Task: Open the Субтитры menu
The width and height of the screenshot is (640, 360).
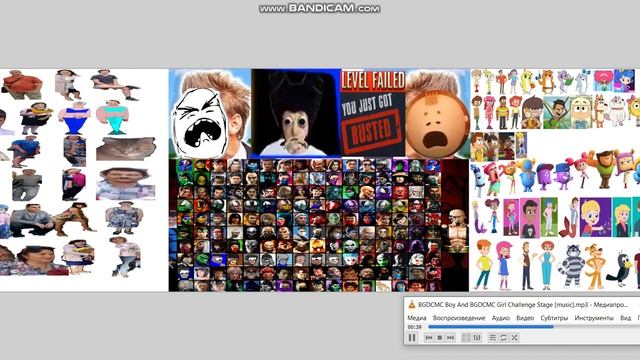Action: point(554,318)
